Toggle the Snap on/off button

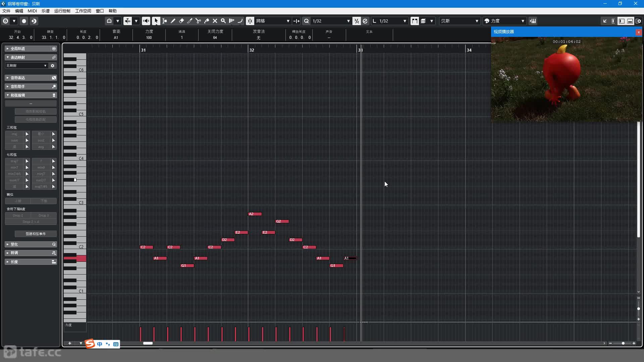(250, 21)
